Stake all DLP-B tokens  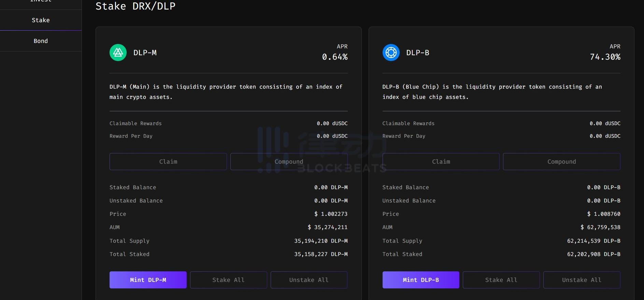tap(501, 280)
